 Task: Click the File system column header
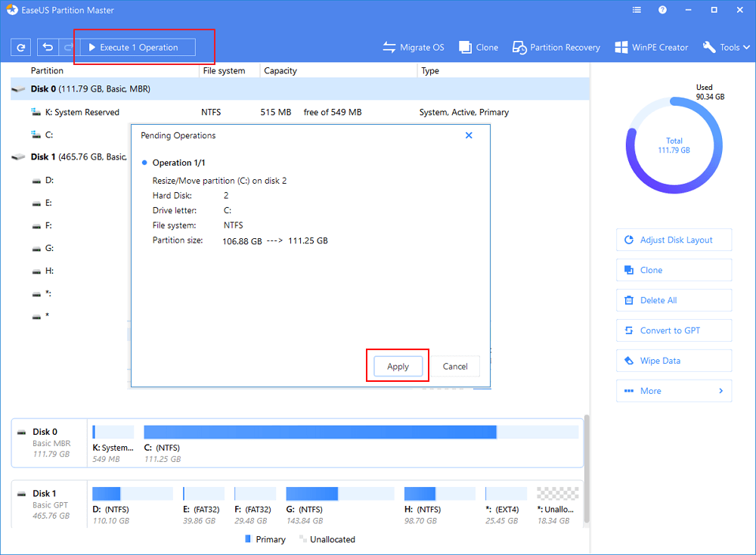[x=224, y=70]
